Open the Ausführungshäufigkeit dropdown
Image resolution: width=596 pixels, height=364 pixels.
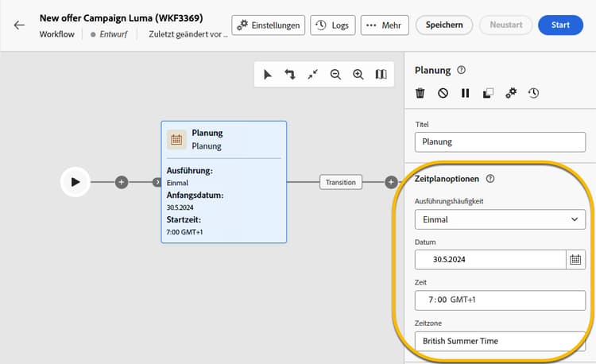(x=500, y=219)
